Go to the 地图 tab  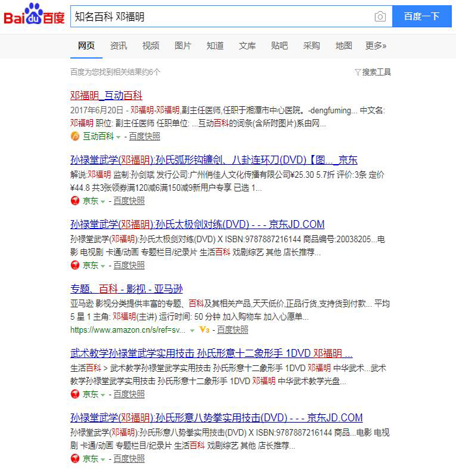tap(343, 46)
